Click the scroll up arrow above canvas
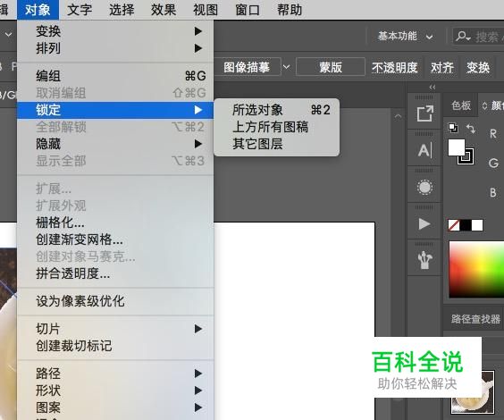 398,116
